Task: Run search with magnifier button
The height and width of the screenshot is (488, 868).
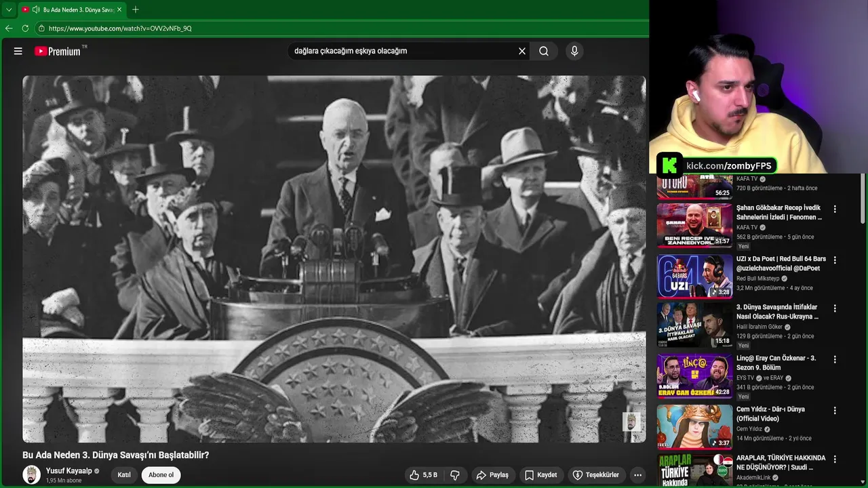Action: [x=544, y=51]
